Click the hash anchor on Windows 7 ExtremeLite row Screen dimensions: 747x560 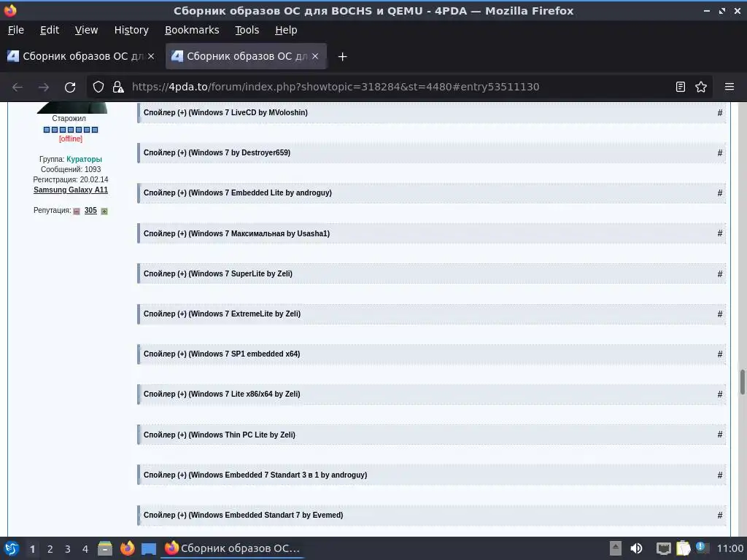pos(720,314)
